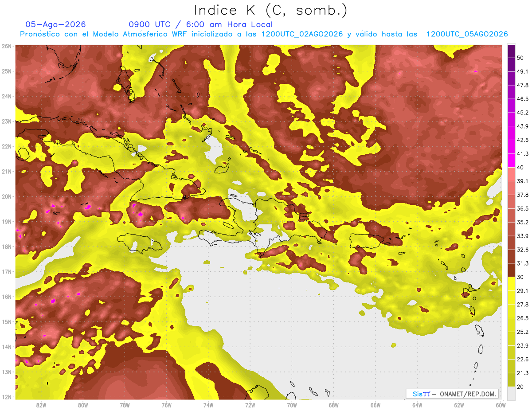Click the colorbar value '45.2'
The height and width of the screenshot is (411, 532).
[x=523, y=113]
